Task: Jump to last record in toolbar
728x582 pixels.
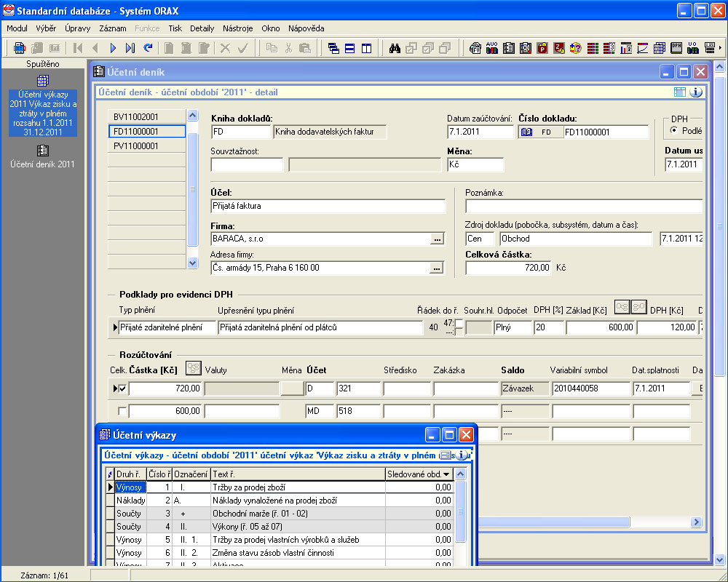Action: click(130, 48)
